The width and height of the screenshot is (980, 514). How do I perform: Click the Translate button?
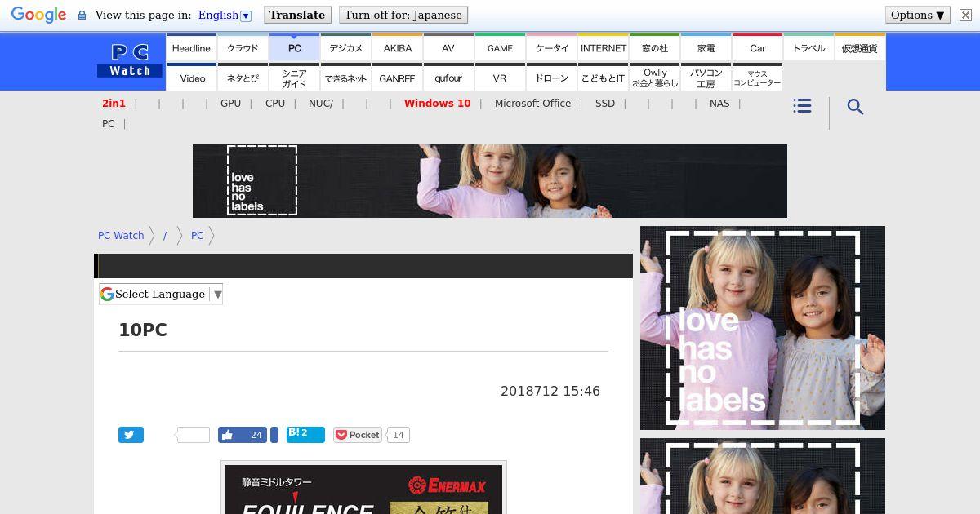point(297,15)
